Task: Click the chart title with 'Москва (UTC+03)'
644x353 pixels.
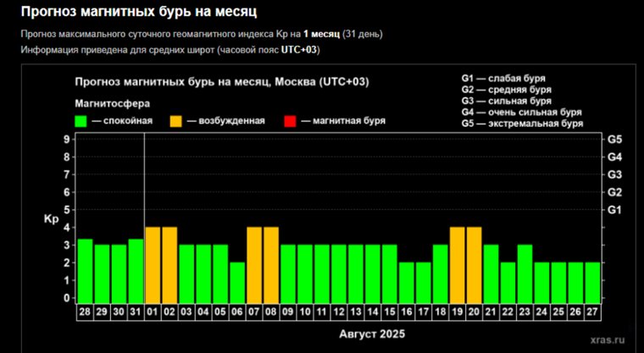Action: [x=222, y=82]
